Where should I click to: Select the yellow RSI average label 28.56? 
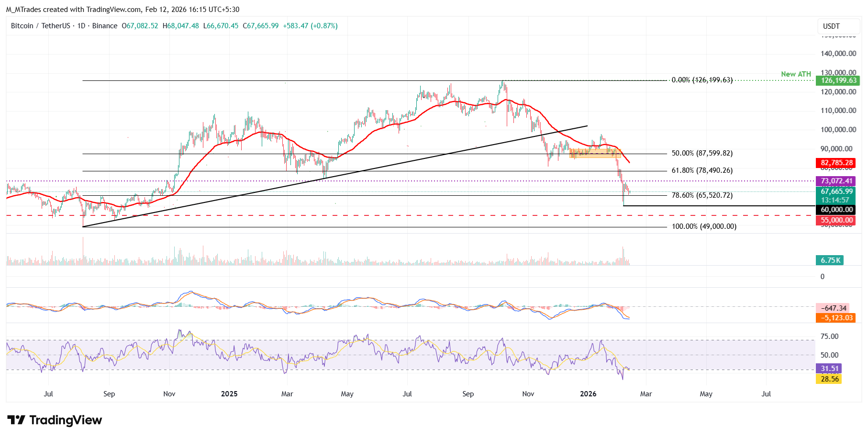click(829, 379)
